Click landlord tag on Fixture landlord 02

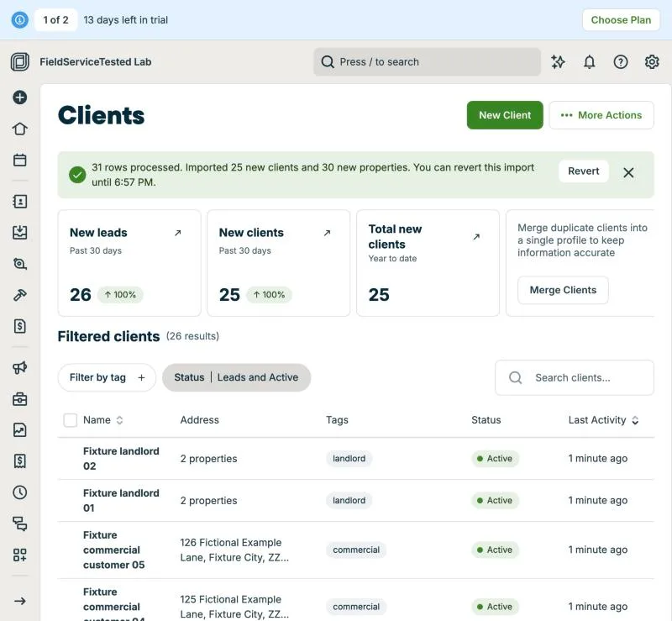(349, 459)
